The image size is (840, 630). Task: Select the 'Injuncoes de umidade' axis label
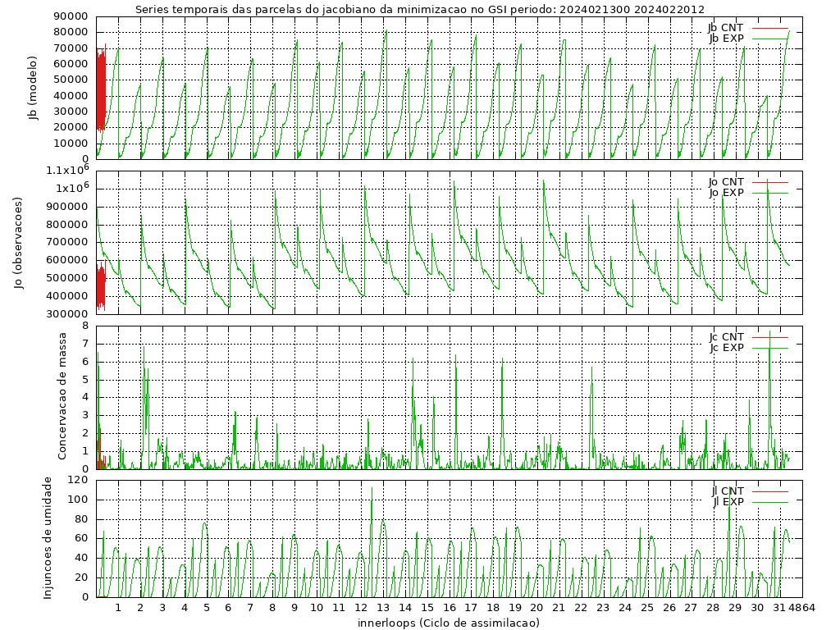coord(48,537)
